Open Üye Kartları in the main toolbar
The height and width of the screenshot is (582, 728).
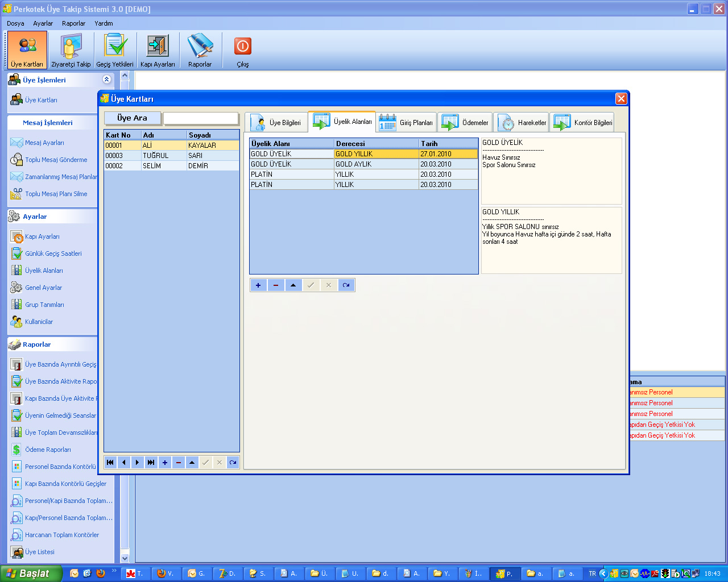(27, 50)
